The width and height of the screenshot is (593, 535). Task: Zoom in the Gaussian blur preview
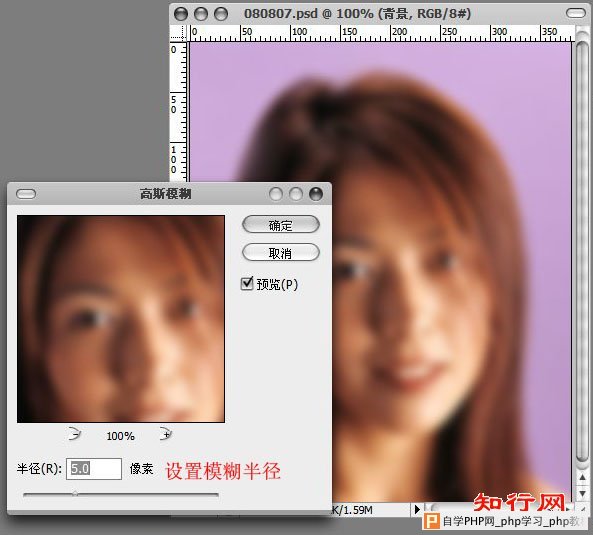click(x=166, y=434)
